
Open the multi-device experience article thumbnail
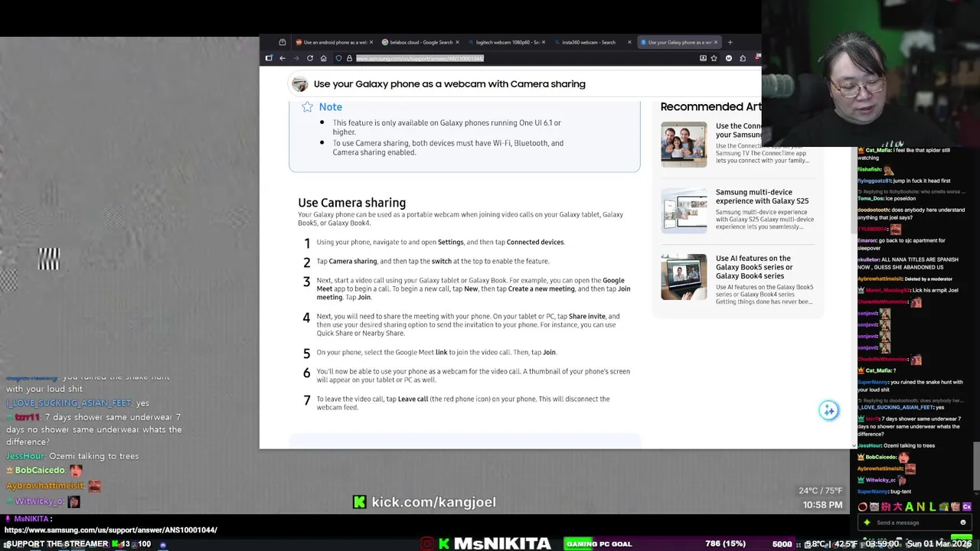[x=684, y=210]
